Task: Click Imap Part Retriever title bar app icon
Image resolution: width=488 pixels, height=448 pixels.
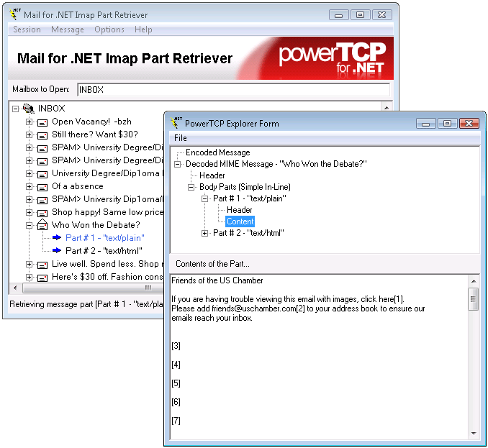Action: click(x=15, y=14)
